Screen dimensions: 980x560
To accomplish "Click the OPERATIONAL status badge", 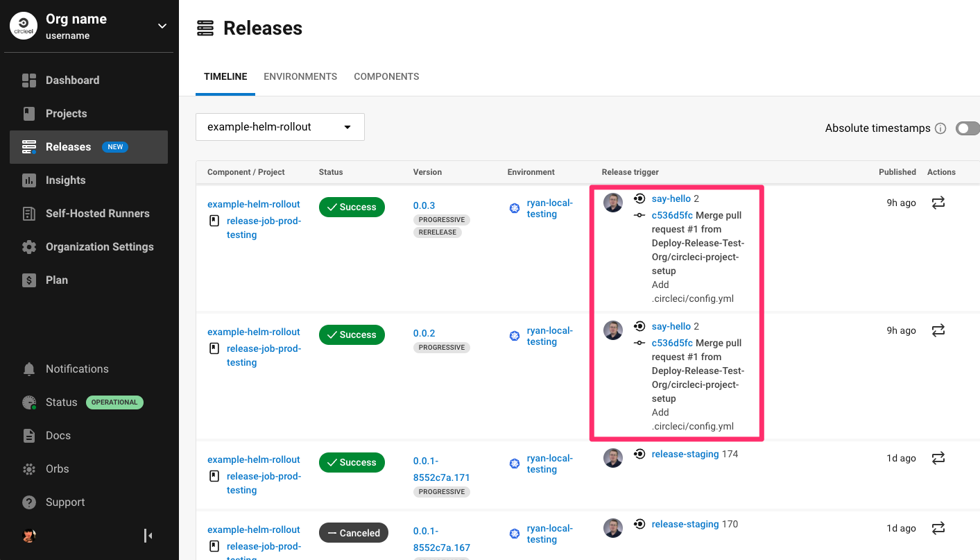I will 114,402.
